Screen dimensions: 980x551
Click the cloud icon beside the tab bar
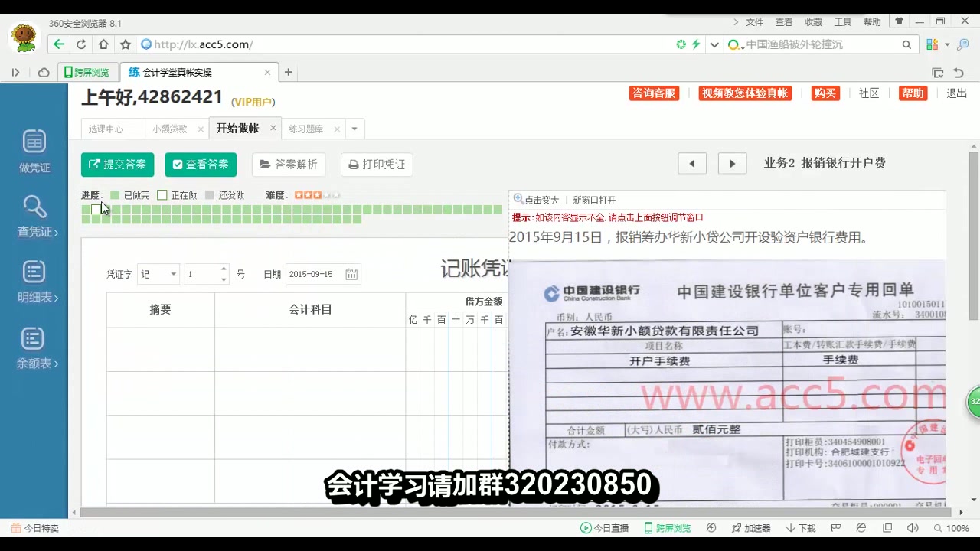pyautogui.click(x=44, y=73)
